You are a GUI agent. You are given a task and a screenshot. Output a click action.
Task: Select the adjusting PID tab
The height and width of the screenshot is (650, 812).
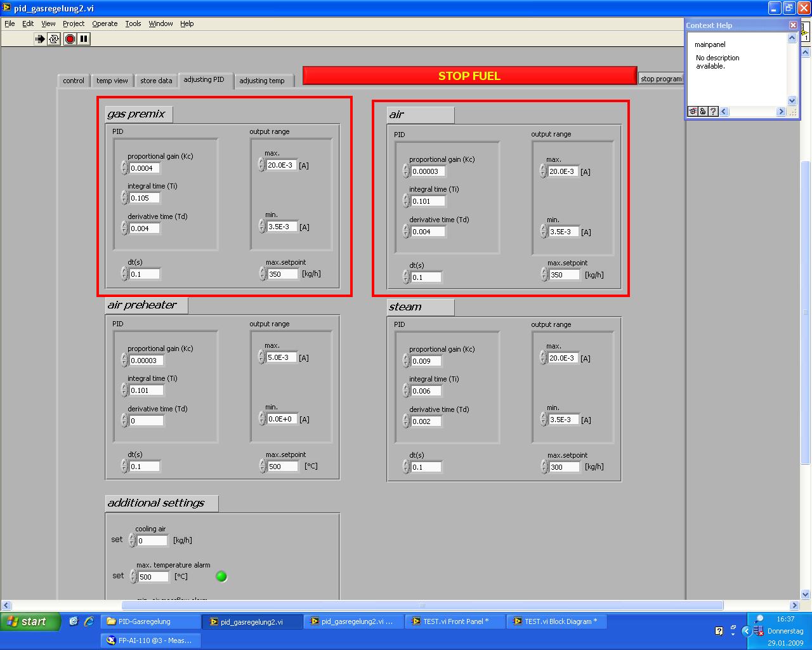(204, 79)
